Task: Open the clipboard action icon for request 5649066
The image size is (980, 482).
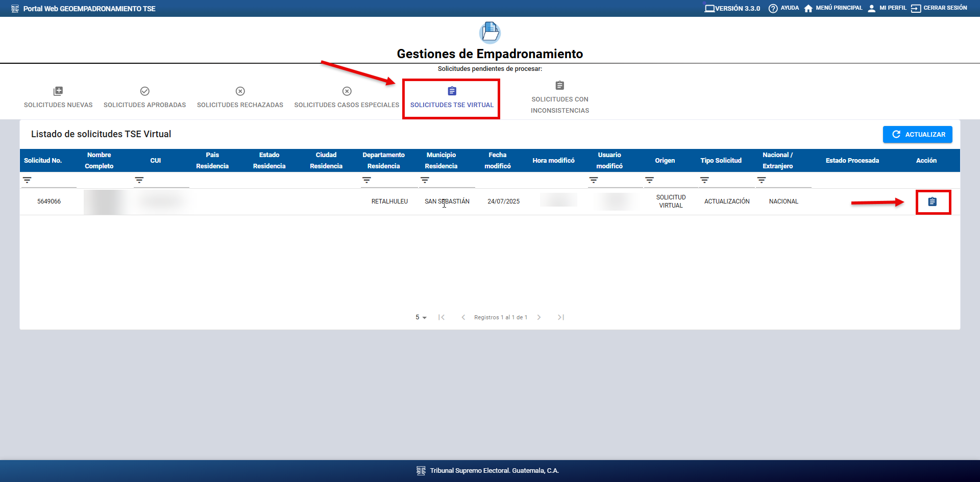Action: pyautogui.click(x=932, y=202)
